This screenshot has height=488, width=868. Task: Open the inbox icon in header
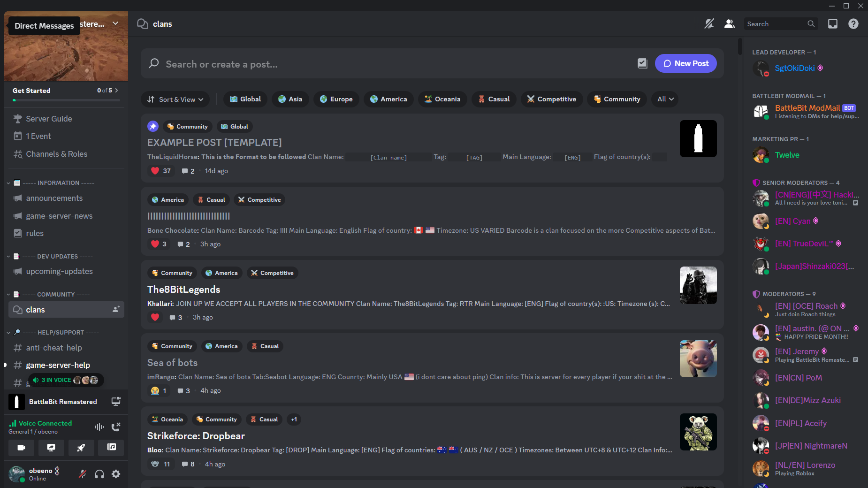point(833,24)
